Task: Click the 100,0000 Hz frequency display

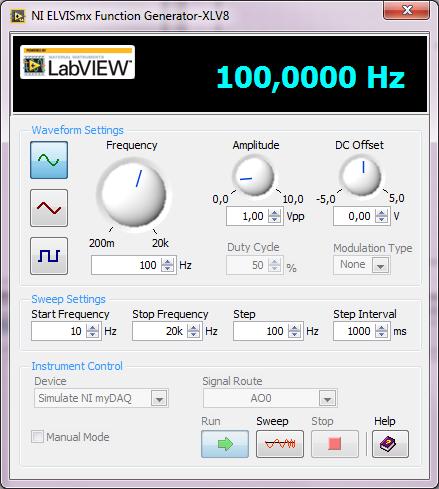Action: pos(311,77)
